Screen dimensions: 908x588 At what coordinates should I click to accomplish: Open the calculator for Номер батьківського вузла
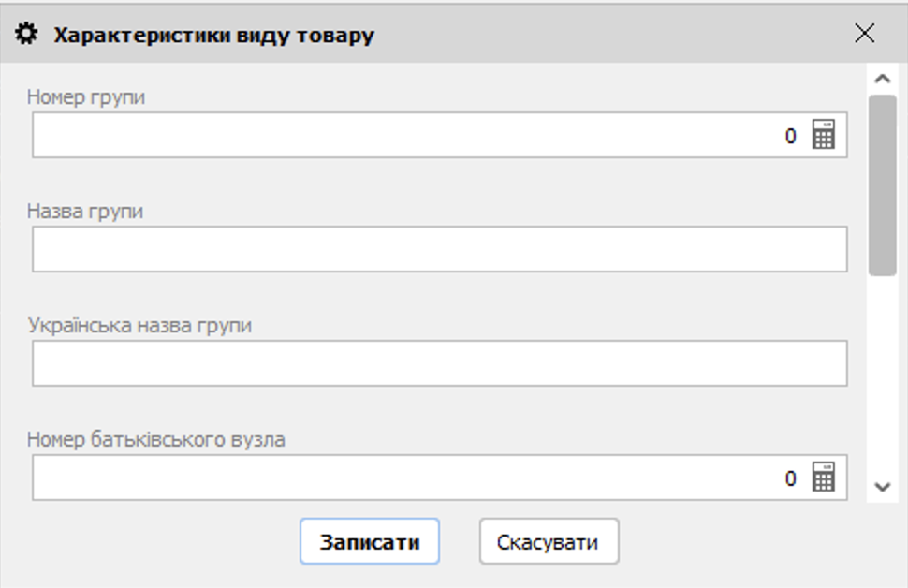(823, 478)
